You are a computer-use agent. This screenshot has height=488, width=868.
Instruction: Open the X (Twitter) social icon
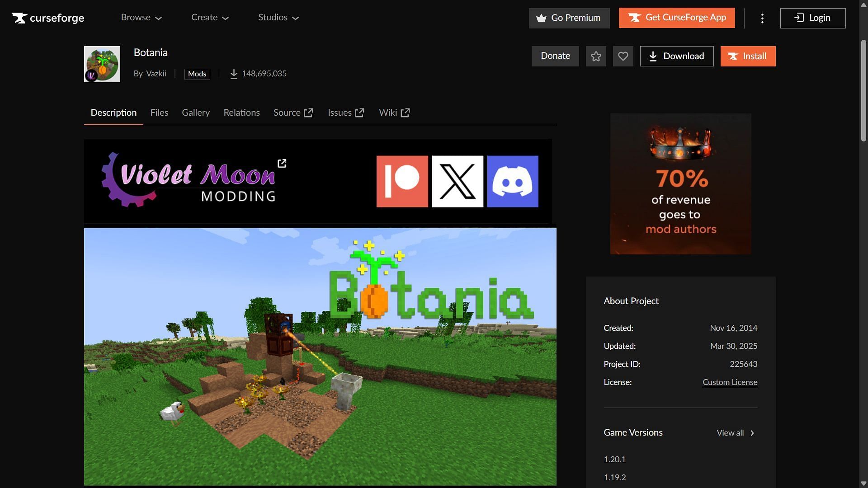458,181
